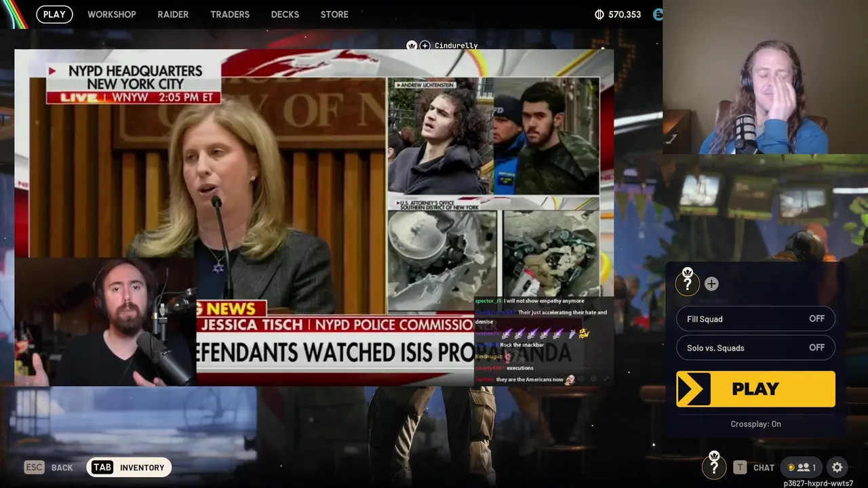Open the RAIDER tab
868x488 pixels.
173,14
